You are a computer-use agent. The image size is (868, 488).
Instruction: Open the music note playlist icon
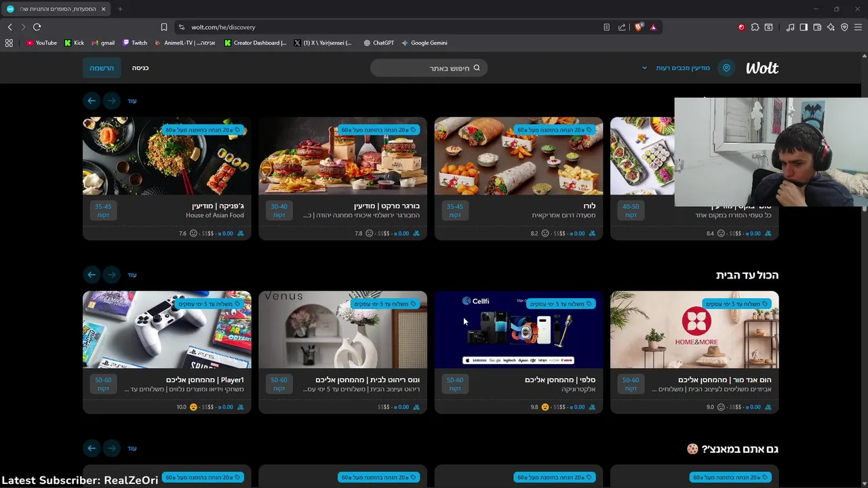pos(790,27)
